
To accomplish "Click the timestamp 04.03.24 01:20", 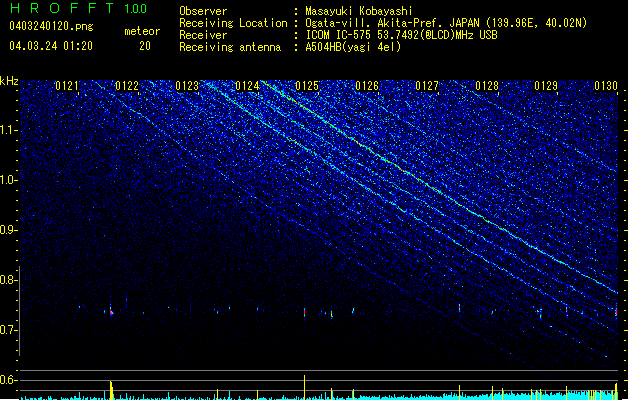I will pyautogui.click(x=51, y=46).
